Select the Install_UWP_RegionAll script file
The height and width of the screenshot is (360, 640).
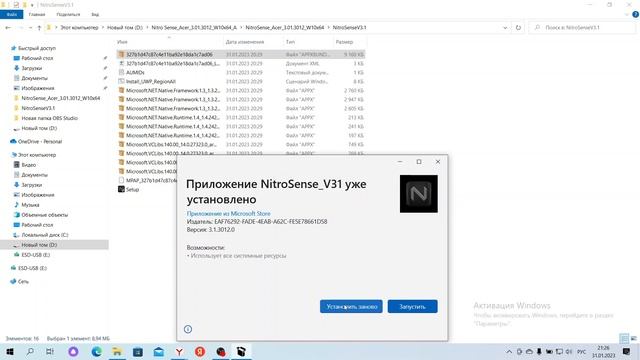[x=241, y=82]
